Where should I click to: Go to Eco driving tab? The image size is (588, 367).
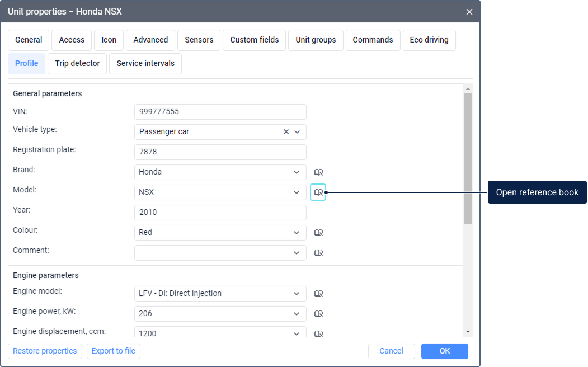(x=429, y=40)
